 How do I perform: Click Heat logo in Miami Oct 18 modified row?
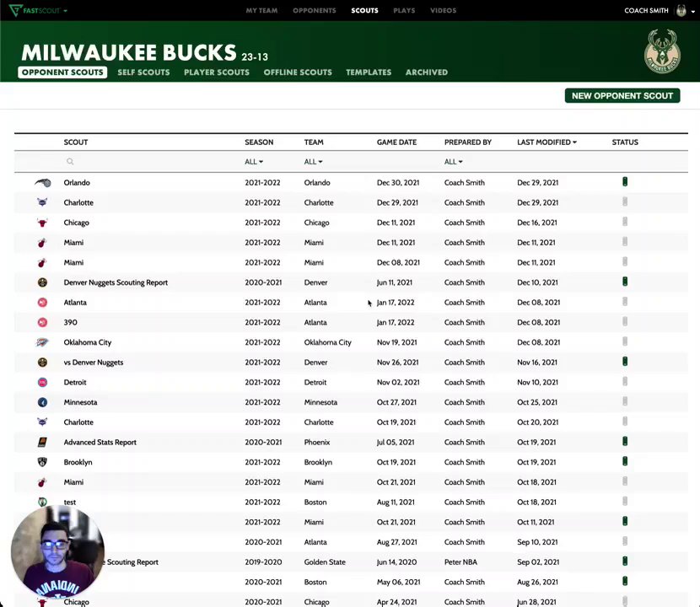tap(42, 482)
